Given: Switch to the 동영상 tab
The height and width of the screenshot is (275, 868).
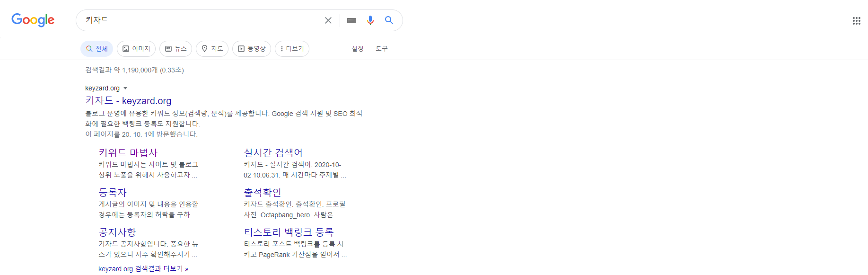Looking at the screenshot, I should (252, 49).
